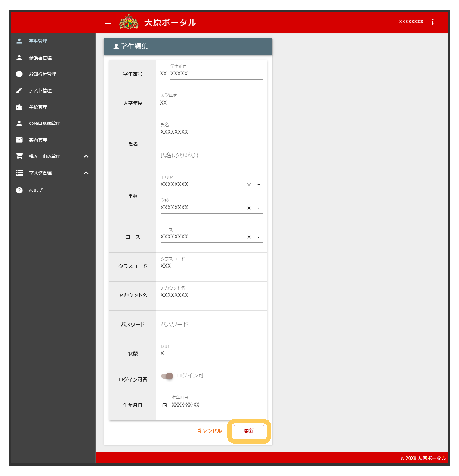The image size is (459, 476).
Task: Click the ログイン可 label text
Action: (190, 375)
